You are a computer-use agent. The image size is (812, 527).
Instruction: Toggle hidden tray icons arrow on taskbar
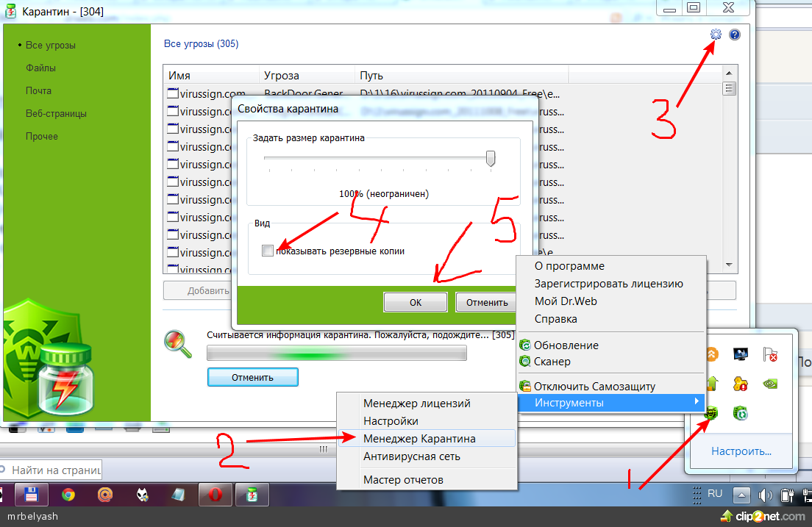pos(741,495)
